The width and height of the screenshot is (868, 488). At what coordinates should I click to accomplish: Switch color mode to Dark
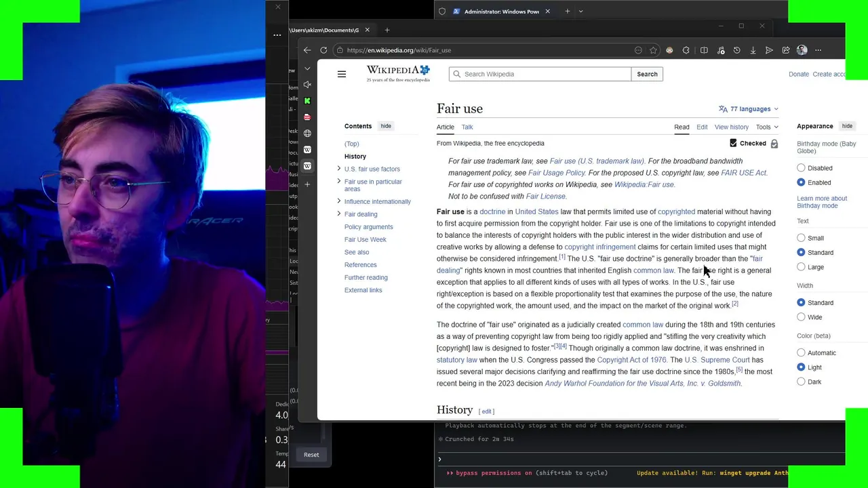point(801,382)
